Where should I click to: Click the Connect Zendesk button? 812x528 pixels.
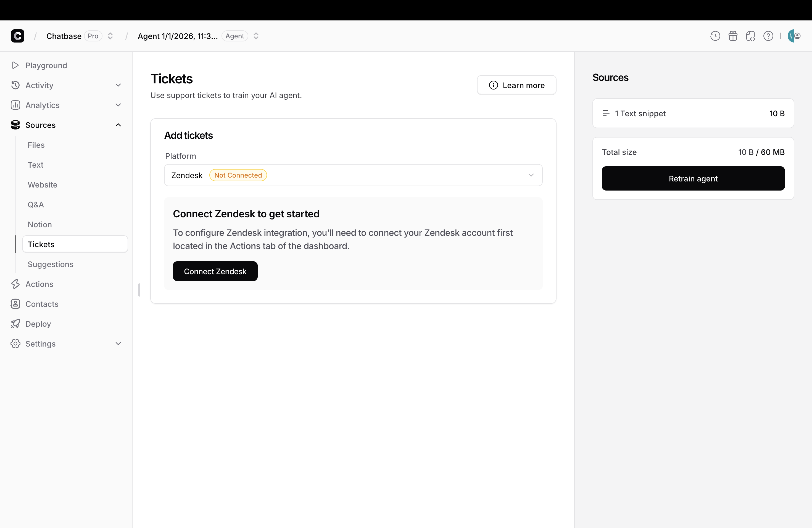[x=215, y=271]
